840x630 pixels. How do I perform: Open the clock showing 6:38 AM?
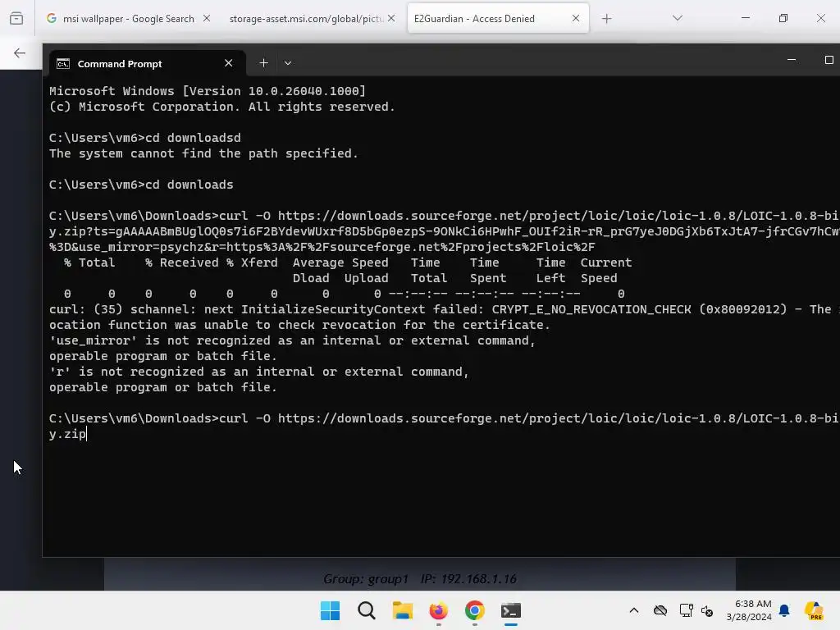[x=749, y=610]
